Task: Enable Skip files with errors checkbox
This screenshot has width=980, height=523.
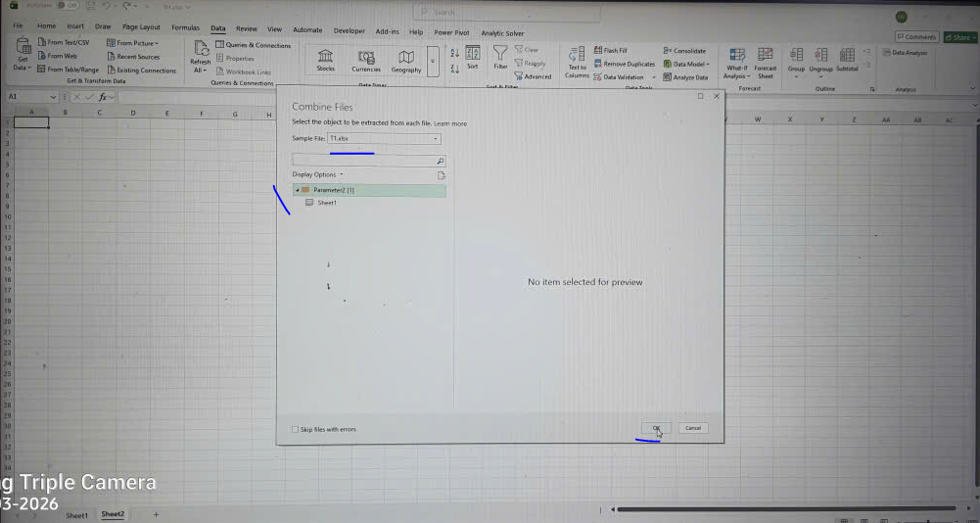Action: (x=296, y=429)
